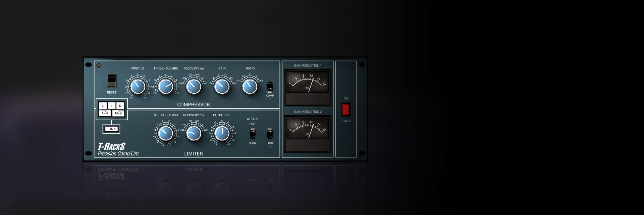Switch to M/S processing mode
Image resolution: width=644 pixels, height=215 pixels.
click(x=118, y=113)
